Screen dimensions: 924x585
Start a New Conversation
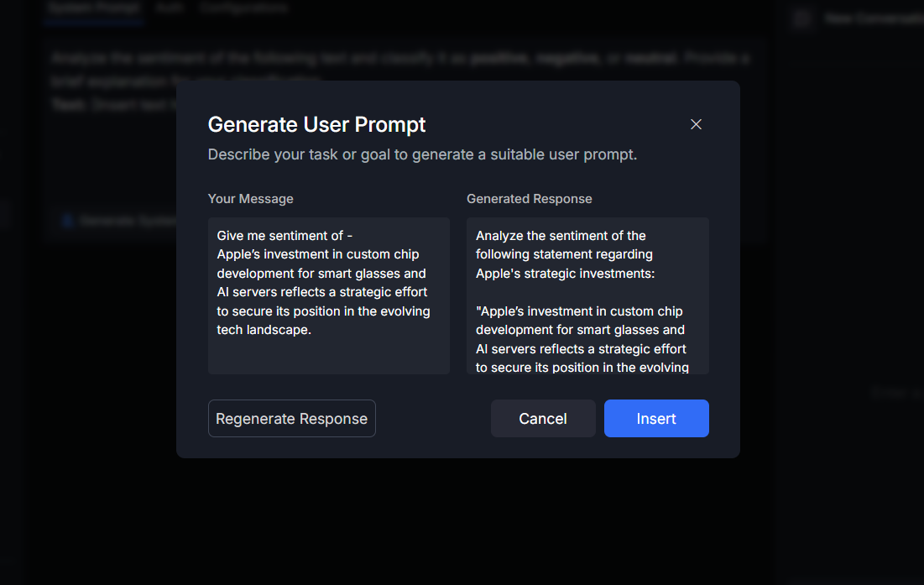(873, 18)
